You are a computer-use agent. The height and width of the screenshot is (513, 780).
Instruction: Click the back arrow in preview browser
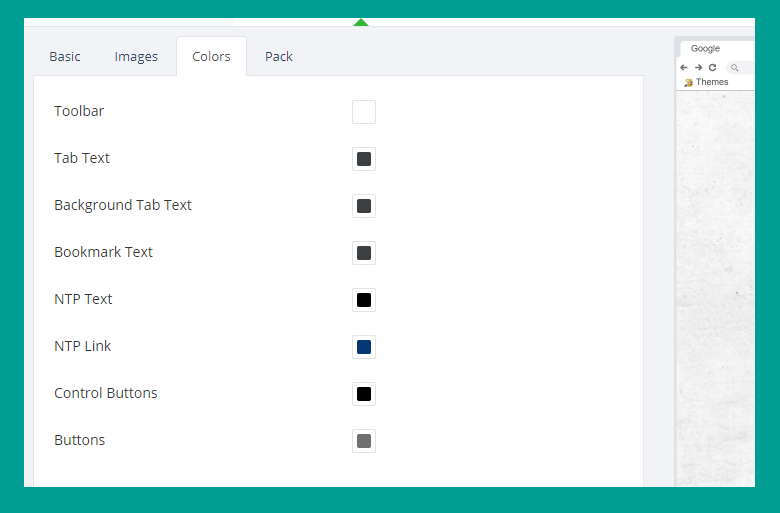[x=684, y=68]
